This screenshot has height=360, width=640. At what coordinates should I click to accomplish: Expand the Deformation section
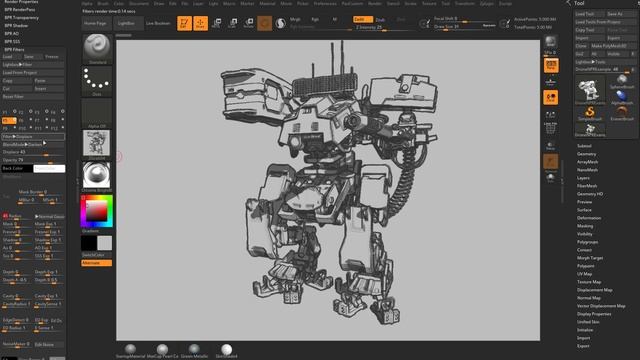589,218
